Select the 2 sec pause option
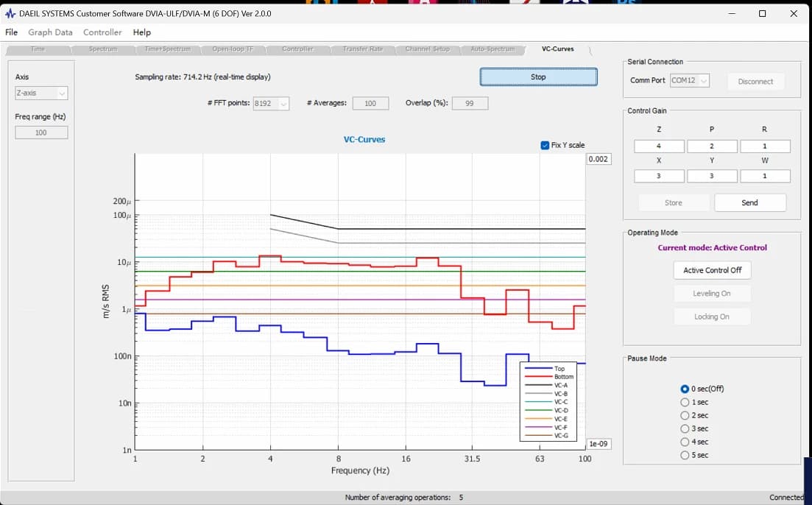812x505 pixels. coord(685,415)
